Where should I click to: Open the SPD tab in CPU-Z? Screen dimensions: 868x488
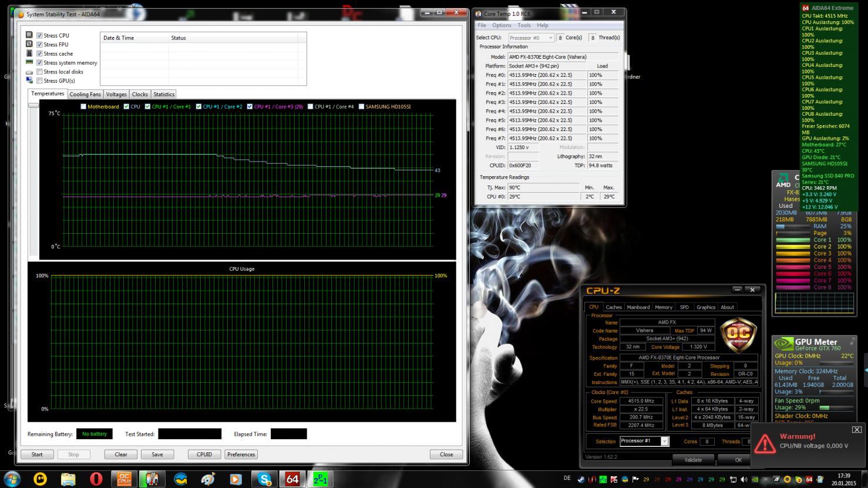click(684, 307)
